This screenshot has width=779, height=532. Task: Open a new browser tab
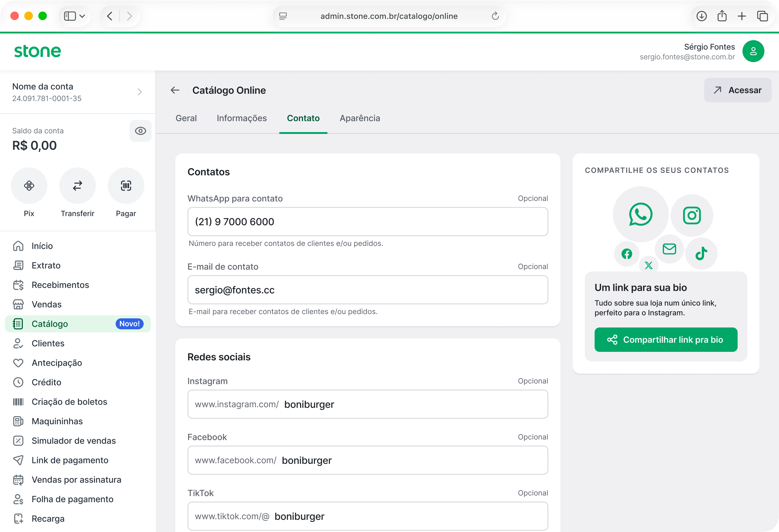[x=742, y=16]
